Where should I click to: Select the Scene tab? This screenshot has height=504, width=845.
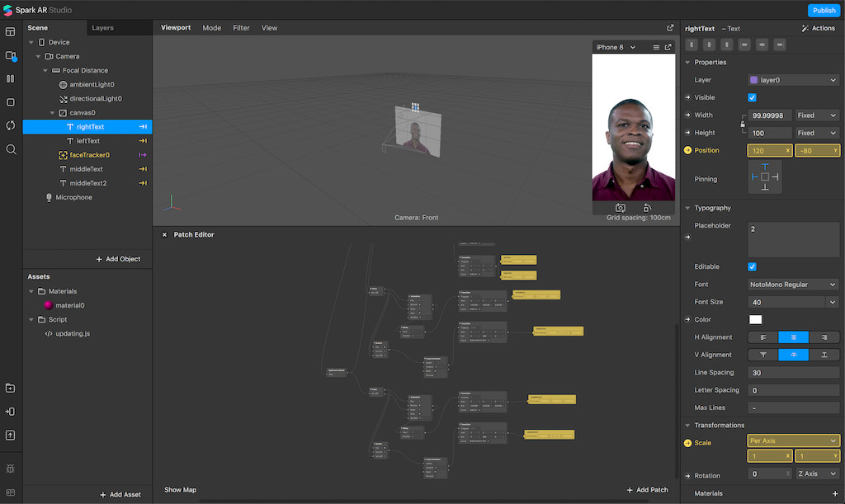coord(38,28)
